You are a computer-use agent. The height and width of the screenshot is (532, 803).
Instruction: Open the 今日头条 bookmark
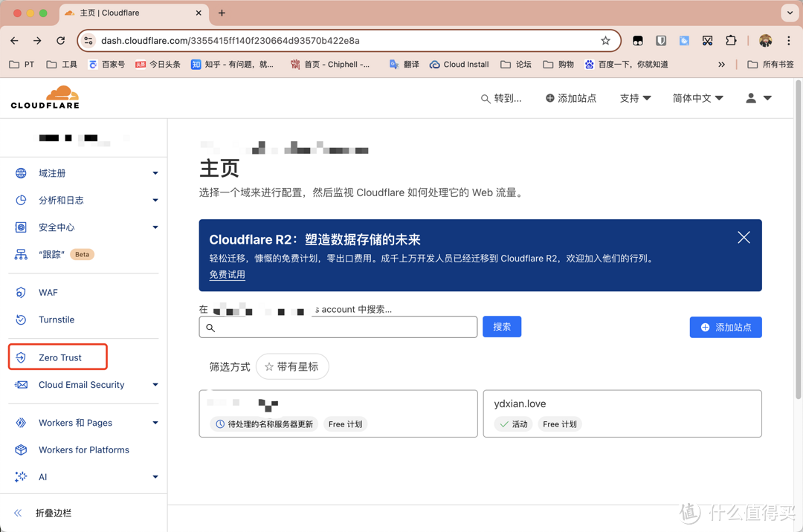165,64
